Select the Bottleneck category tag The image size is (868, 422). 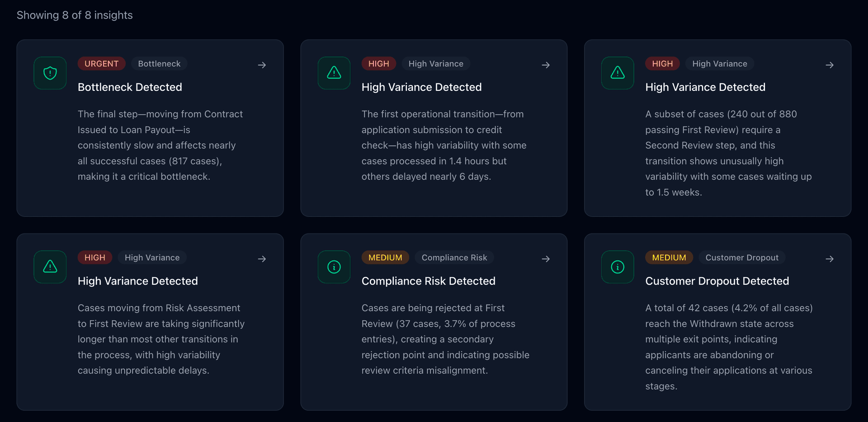[x=159, y=64]
